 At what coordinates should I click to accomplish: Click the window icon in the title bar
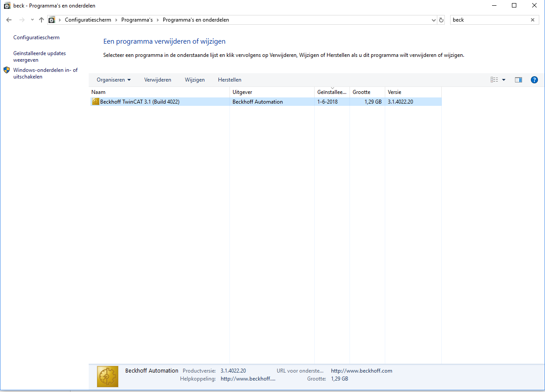pos(7,6)
